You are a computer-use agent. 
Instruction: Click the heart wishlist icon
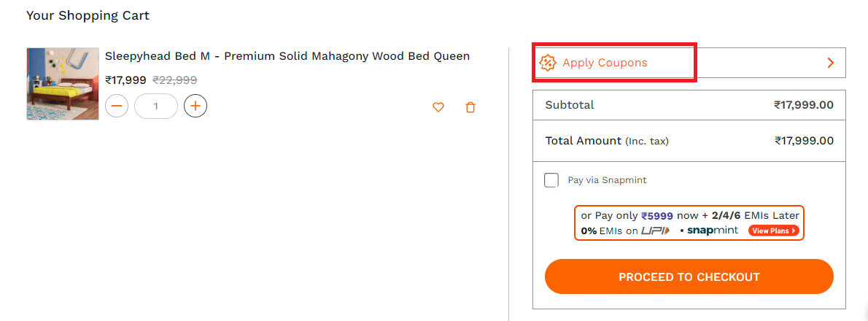click(438, 107)
